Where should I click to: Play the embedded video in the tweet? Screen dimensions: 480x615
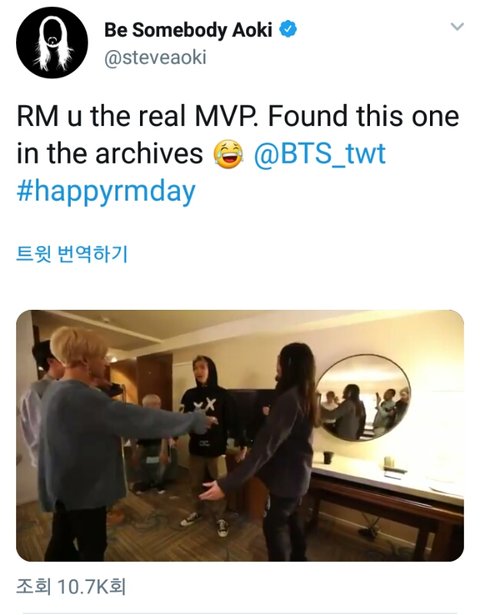tap(240, 435)
